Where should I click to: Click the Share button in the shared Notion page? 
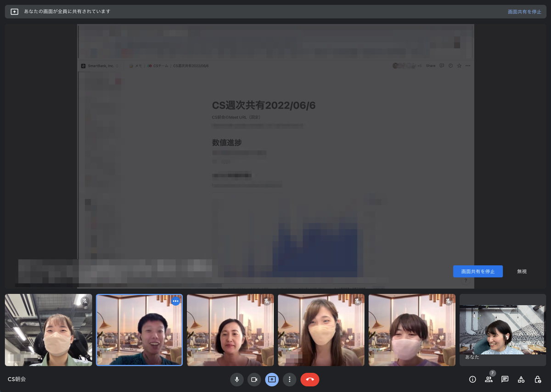point(430,66)
